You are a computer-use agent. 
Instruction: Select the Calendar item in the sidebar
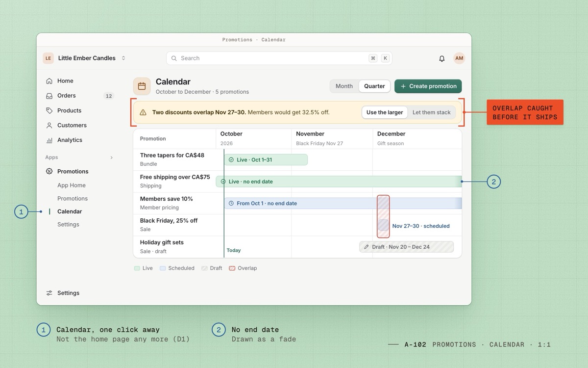pos(70,211)
